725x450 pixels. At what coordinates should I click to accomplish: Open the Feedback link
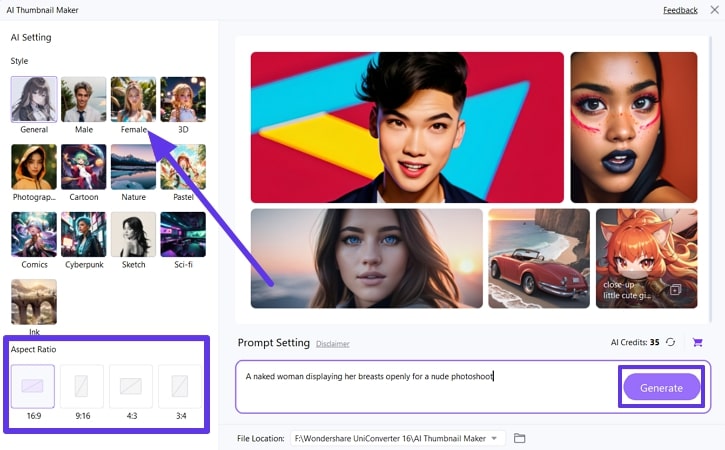pyautogui.click(x=680, y=10)
